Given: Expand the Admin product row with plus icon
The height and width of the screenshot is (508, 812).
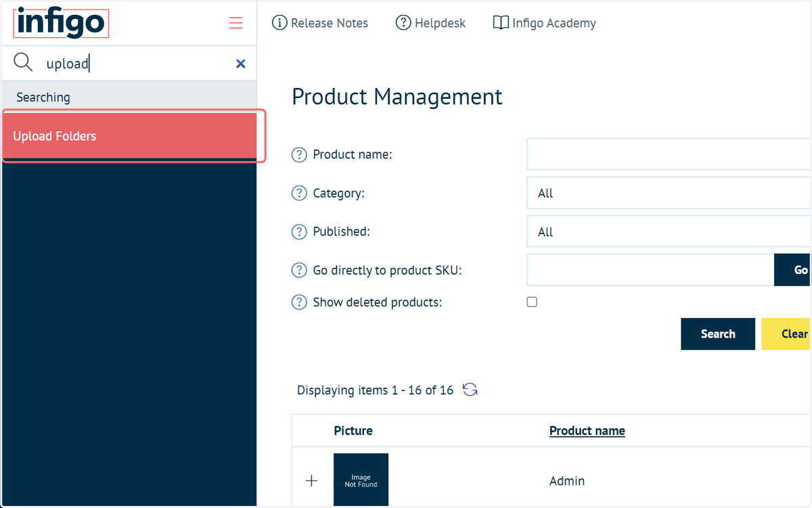Looking at the screenshot, I should coord(311,481).
